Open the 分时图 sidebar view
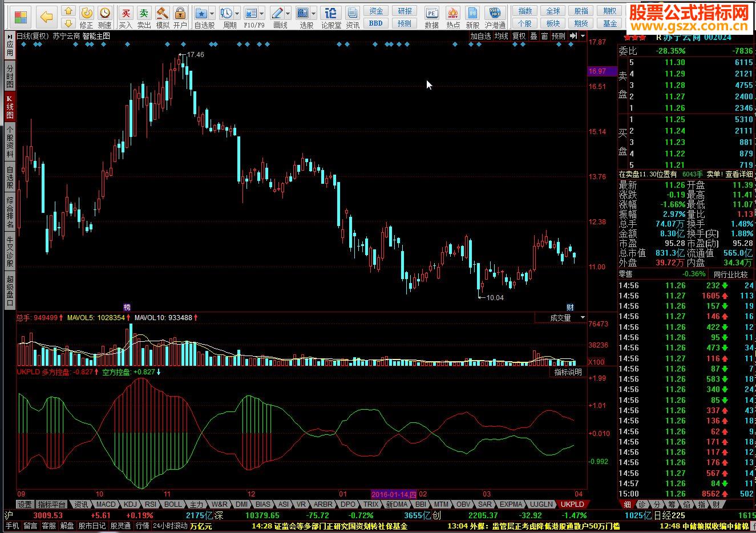Screen dimensions: 756x533 10,75
